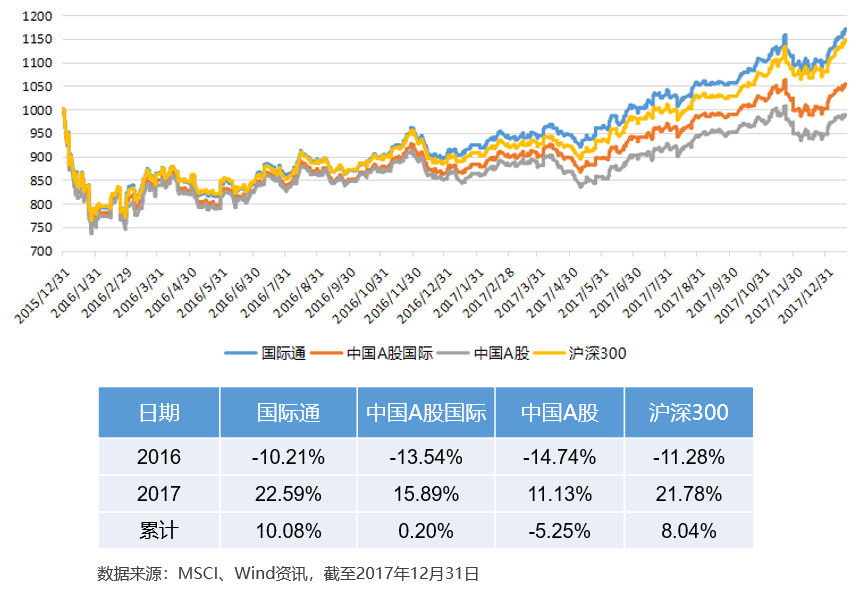This screenshot has width=856, height=597.
Task: Select the 日期 table header cell
Action: 159,413
